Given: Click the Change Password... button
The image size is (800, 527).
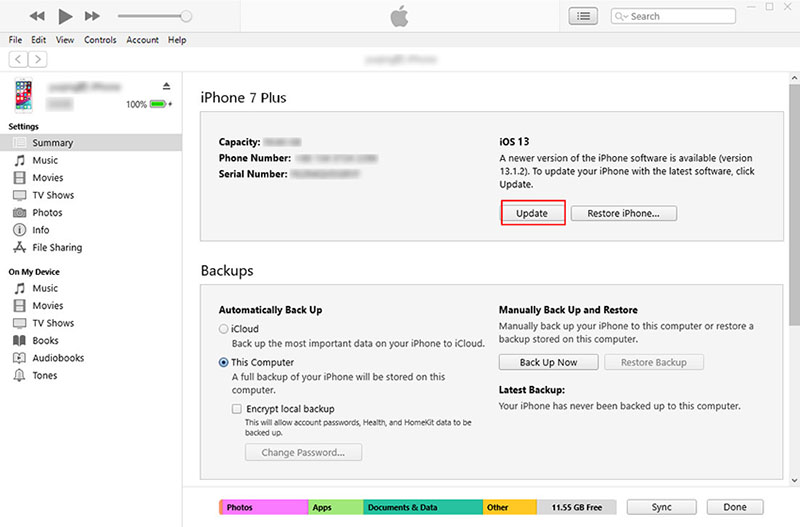Looking at the screenshot, I should pyautogui.click(x=303, y=452).
